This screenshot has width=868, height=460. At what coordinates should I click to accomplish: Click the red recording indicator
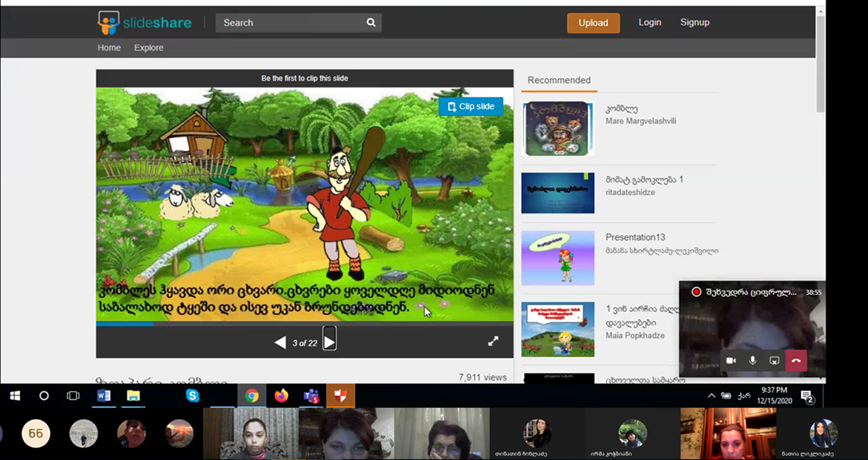(696, 292)
